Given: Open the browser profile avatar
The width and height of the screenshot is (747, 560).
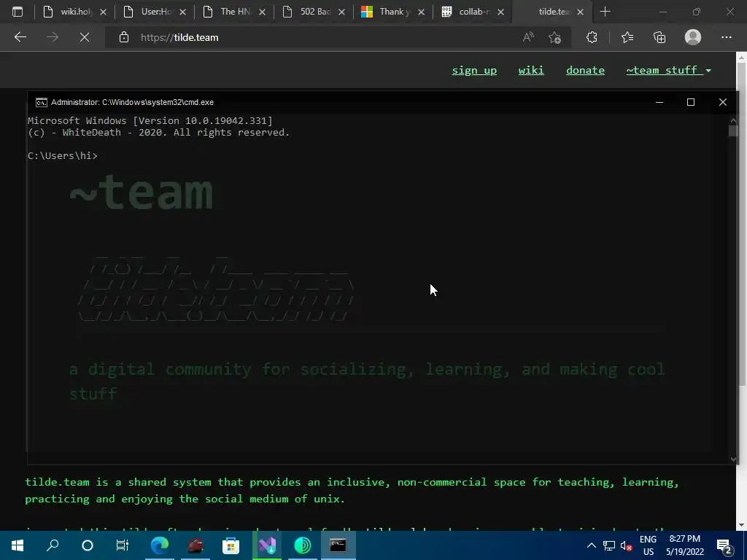Looking at the screenshot, I should click(x=693, y=37).
